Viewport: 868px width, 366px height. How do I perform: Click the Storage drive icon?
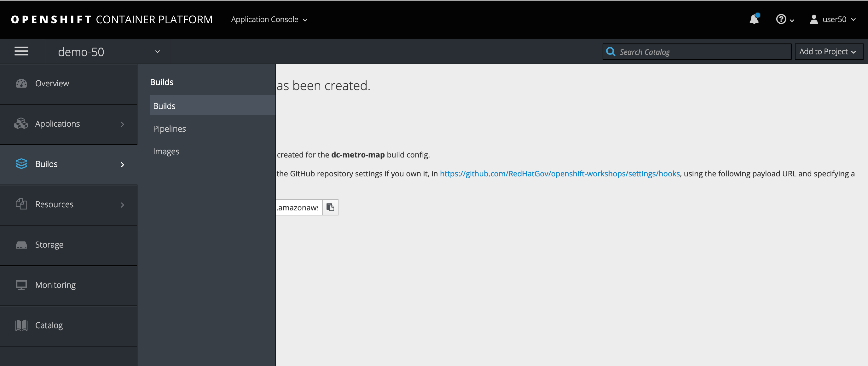pyautogui.click(x=21, y=245)
